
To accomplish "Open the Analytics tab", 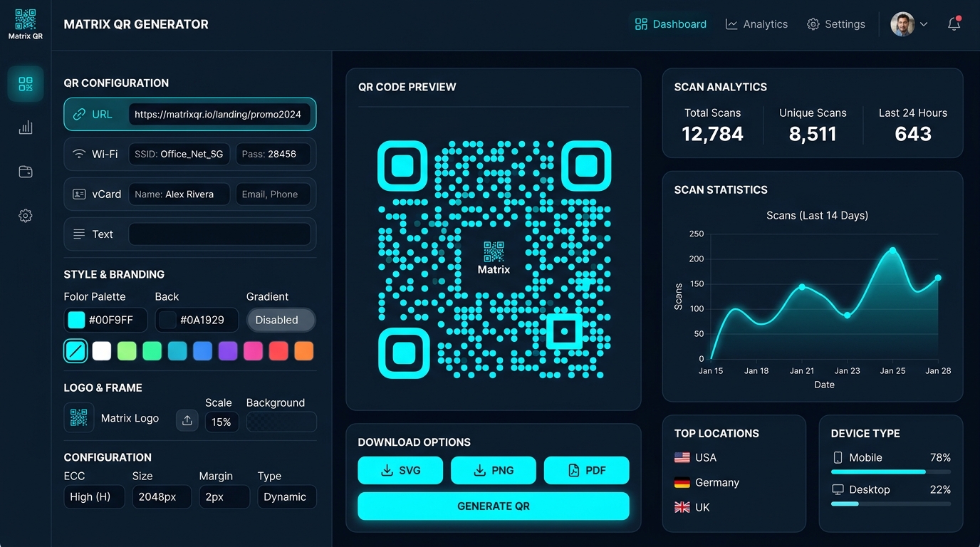I will coord(756,24).
